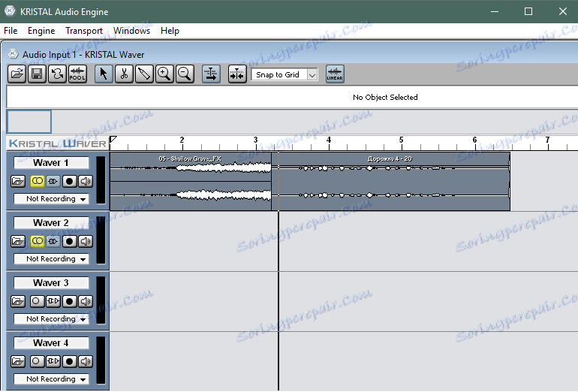Click the Waver 1 level meter
Screen dimensions: 578x392
101,180
